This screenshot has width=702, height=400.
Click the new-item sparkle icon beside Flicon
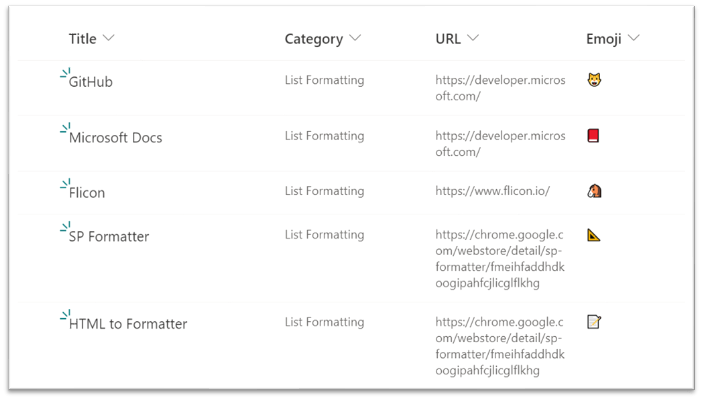(x=65, y=184)
